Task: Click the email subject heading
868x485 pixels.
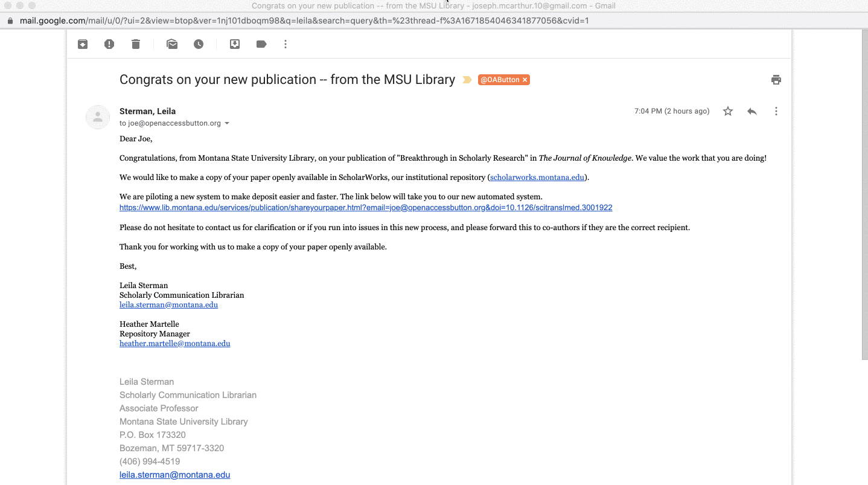Action: tap(287, 80)
